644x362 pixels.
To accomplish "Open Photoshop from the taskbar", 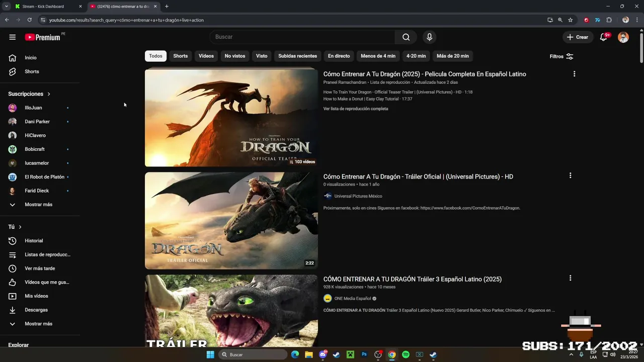I will coord(364,354).
